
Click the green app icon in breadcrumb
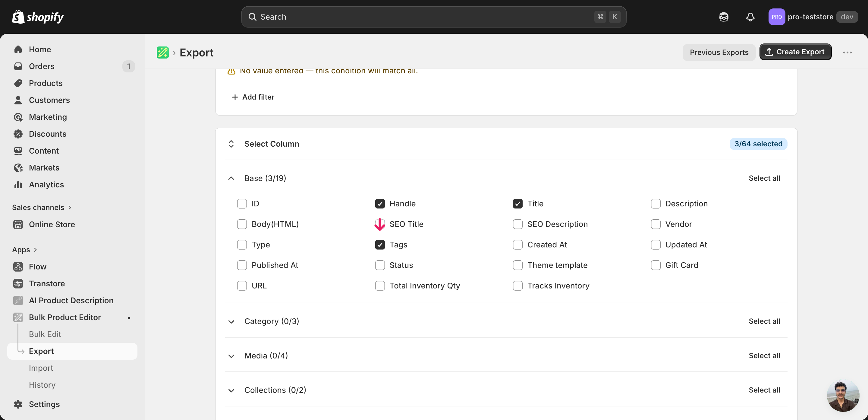point(163,52)
